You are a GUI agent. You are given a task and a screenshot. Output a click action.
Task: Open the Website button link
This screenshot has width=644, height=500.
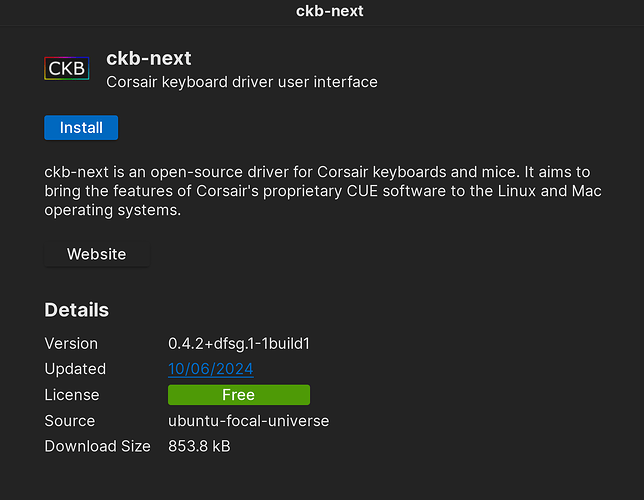point(96,254)
